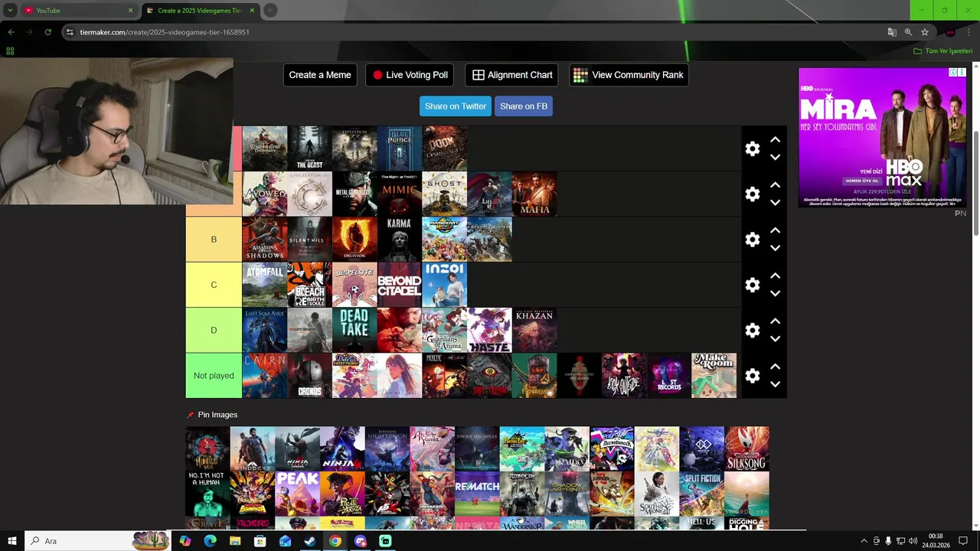Viewport: 980px width, 551px height.
Task: Click the Not played tier label
Action: pos(214,376)
